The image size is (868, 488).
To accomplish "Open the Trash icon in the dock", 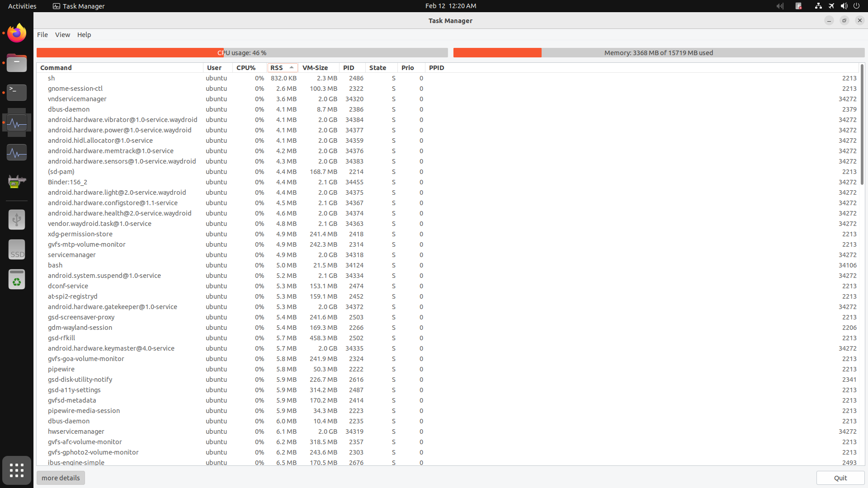I will pyautogui.click(x=16, y=279).
